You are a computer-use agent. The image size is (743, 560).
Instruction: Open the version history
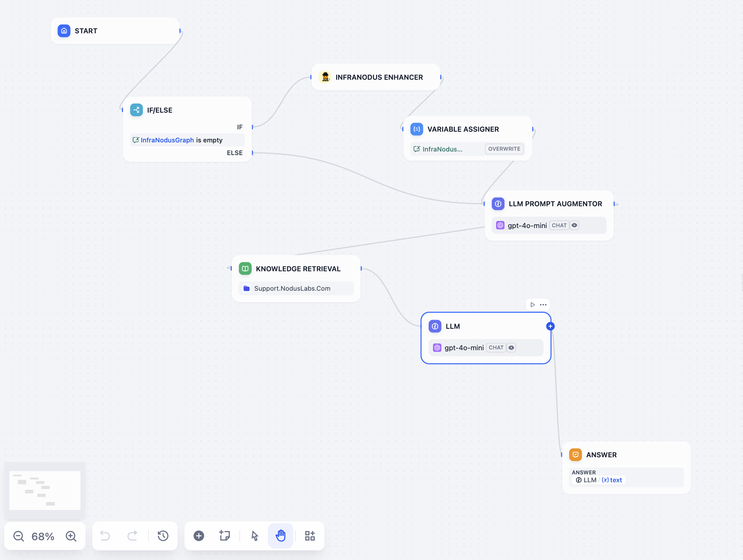click(x=163, y=536)
